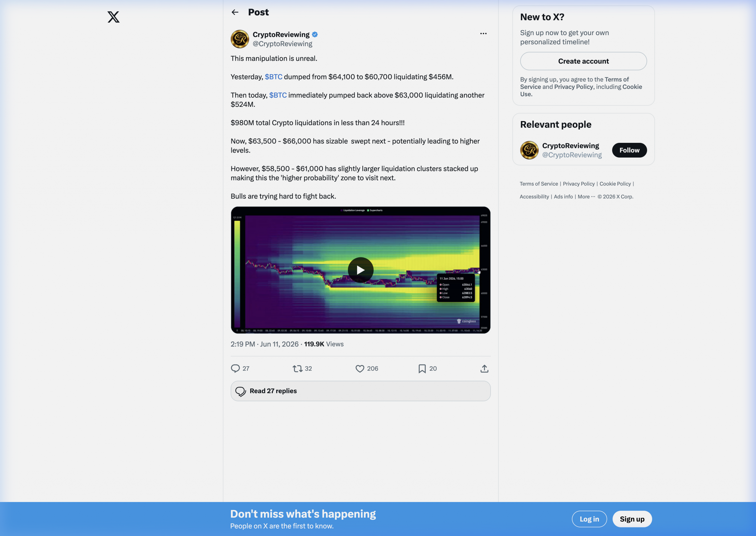Repost using the retweet icon
The image size is (756, 536).
[x=297, y=368]
